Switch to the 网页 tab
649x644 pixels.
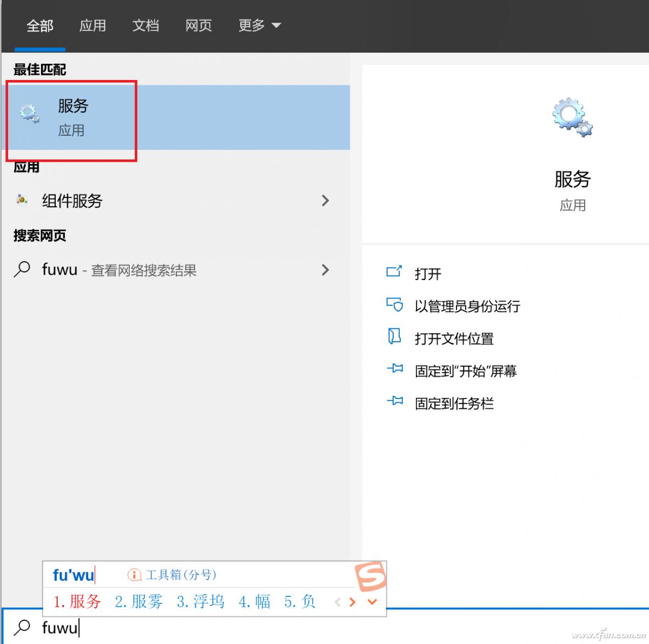click(197, 25)
